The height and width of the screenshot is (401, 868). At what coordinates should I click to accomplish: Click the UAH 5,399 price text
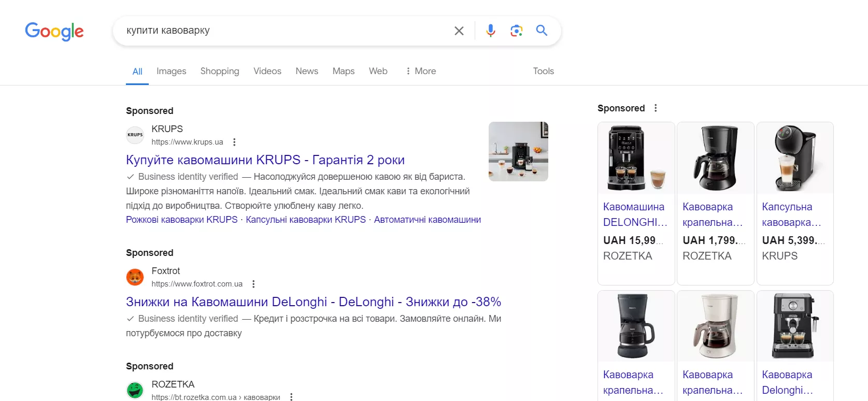click(793, 240)
